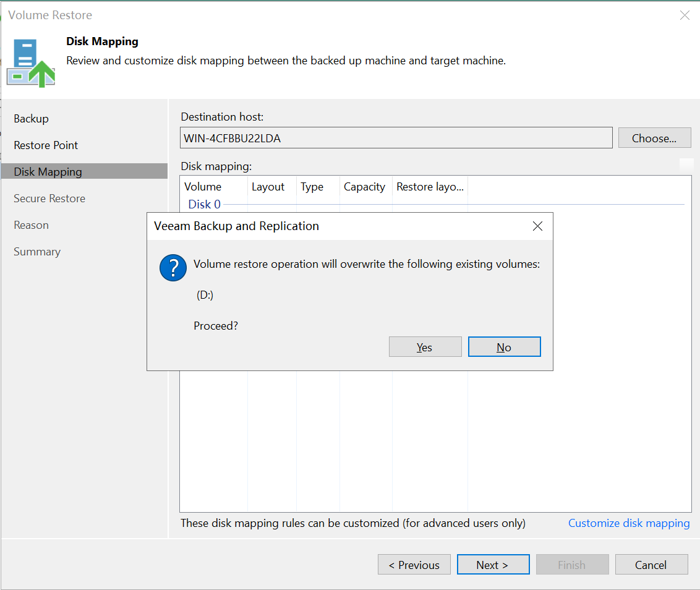Open the Backup wizard step
This screenshot has width=700, height=590.
32,119
